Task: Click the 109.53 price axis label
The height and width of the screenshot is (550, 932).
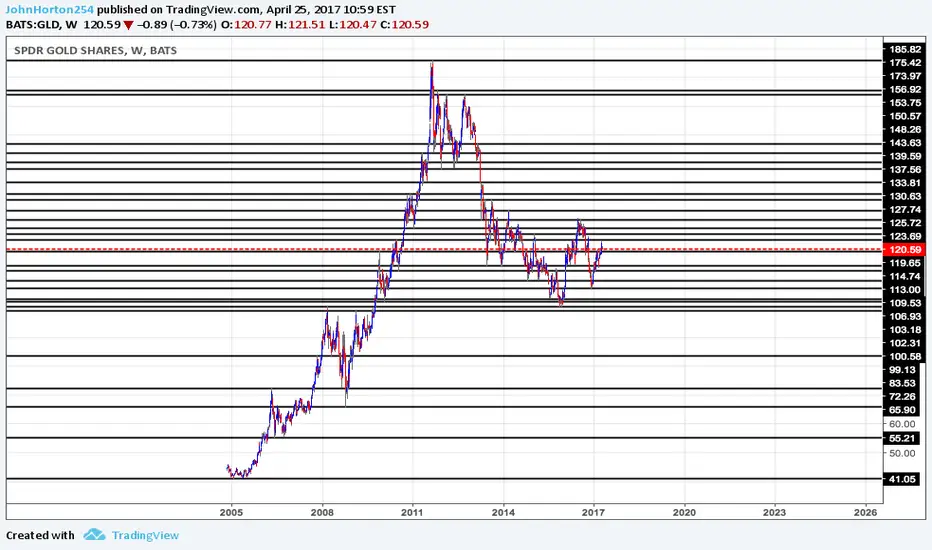Action: [905, 303]
